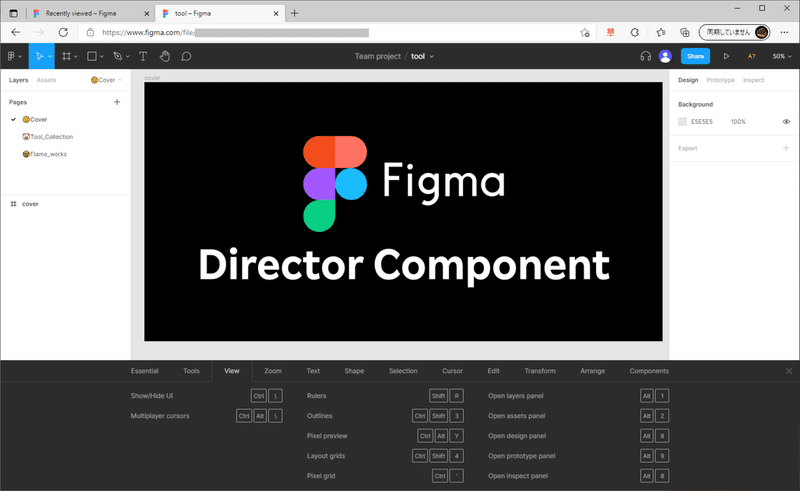
Task: Click the vertical tabs icon
Action: pyautogui.click(x=13, y=13)
